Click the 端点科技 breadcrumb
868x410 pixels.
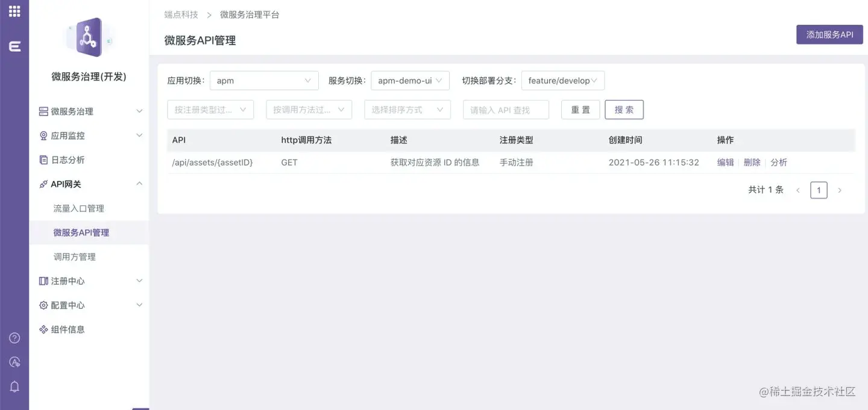click(181, 14)
